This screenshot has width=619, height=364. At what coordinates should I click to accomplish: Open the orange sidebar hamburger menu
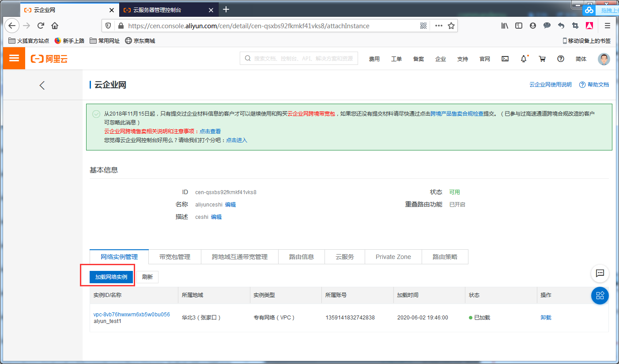click(x=14, y=58)
